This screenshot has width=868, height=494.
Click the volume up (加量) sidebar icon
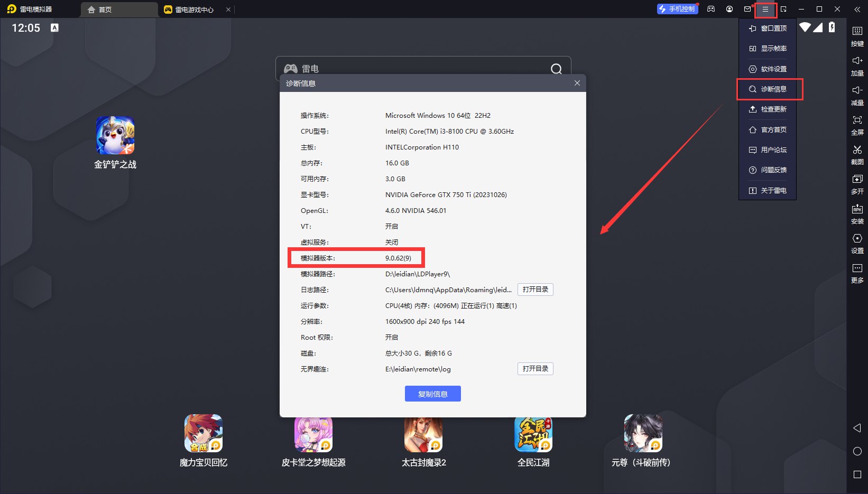(857, 61)
